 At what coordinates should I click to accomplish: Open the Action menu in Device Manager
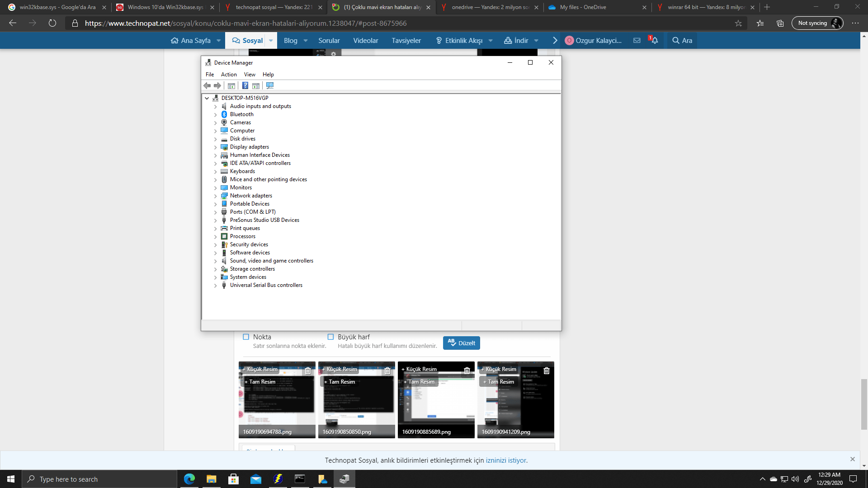click(229, 75)
